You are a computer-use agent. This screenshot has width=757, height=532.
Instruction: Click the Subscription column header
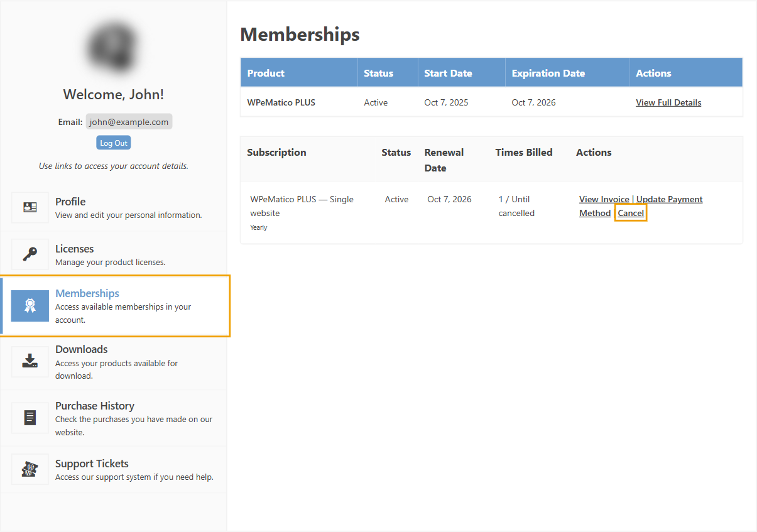coord(276,152)
